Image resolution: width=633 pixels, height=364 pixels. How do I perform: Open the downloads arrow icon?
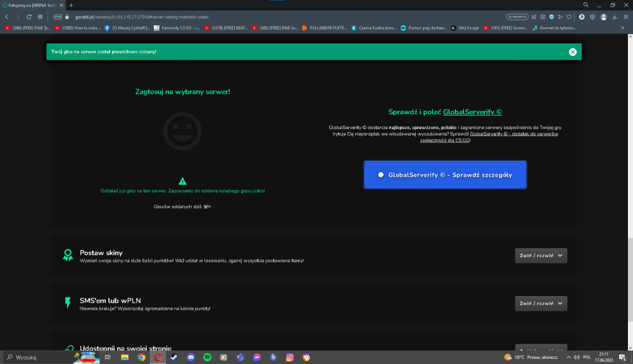(x=615, y=17)
